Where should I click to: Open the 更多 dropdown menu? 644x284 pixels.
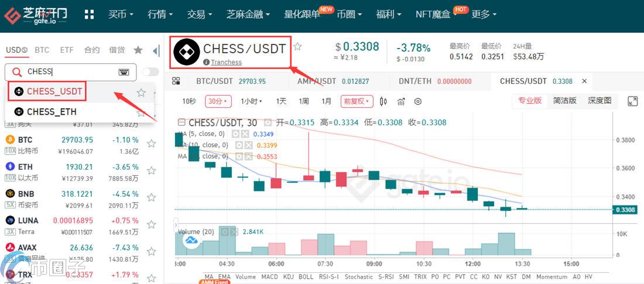[x=484, y=15]
